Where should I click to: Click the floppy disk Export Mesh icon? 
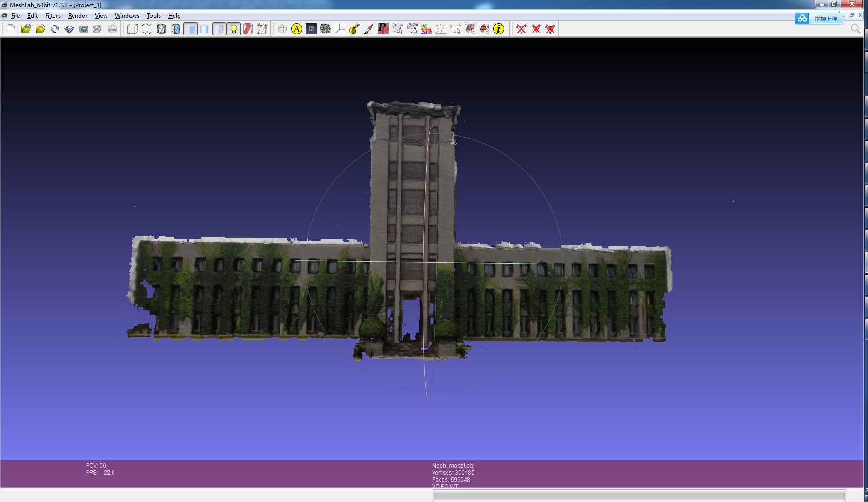(69, 29)
